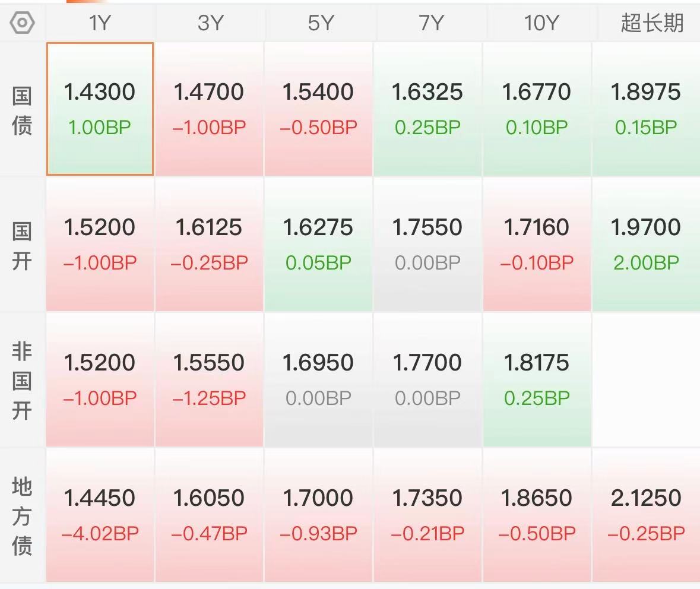Select the 超长期 column header
The width and height of the screenshot is (700, 589).
point(652,23)
